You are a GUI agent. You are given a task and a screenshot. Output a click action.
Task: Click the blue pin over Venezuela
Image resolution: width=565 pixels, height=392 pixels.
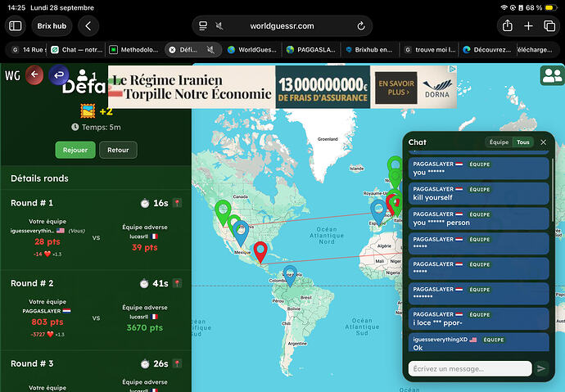[290, 276]
